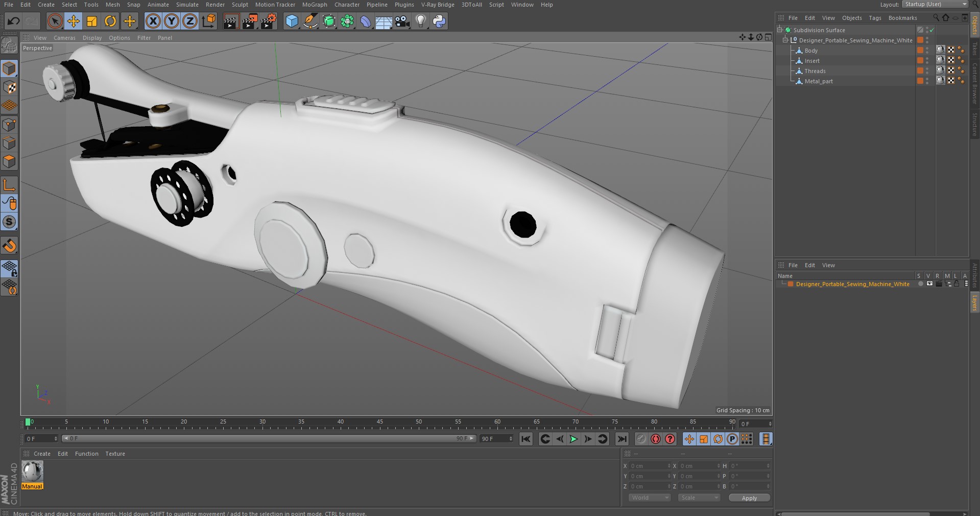Activate the Scale tool
This screenshot has height=516, width=980.
point(92,21)
